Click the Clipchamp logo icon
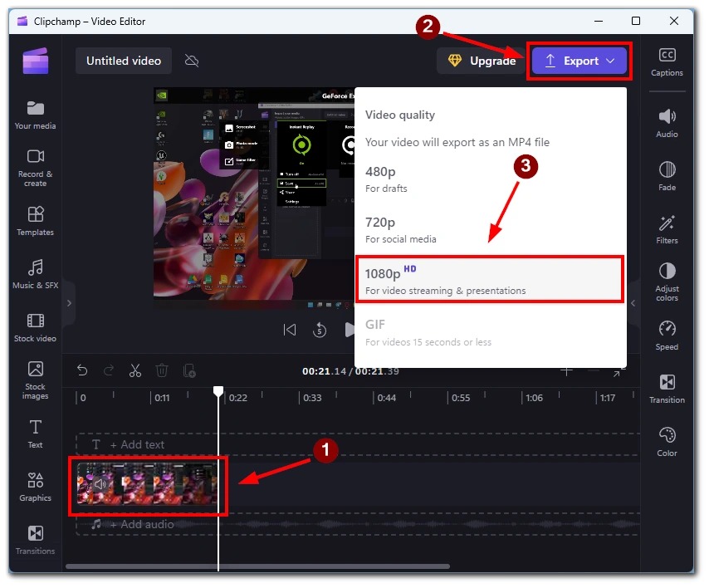 click(x=36, y=61)
